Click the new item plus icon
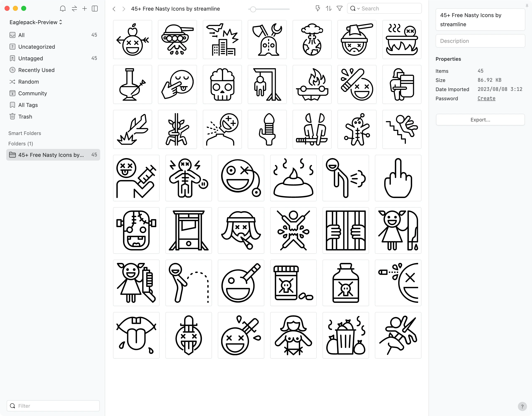532x416 pixels. tap(84, 8)
